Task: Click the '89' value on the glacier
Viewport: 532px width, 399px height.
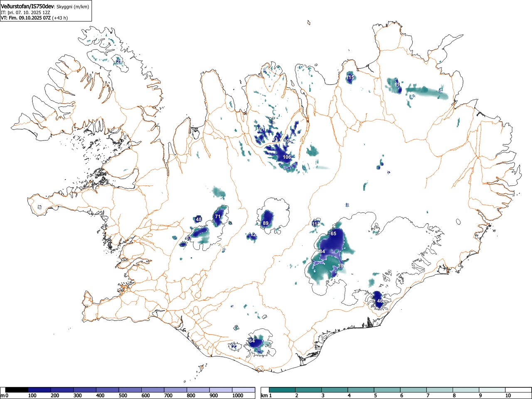Action: [x=266, y=223]
